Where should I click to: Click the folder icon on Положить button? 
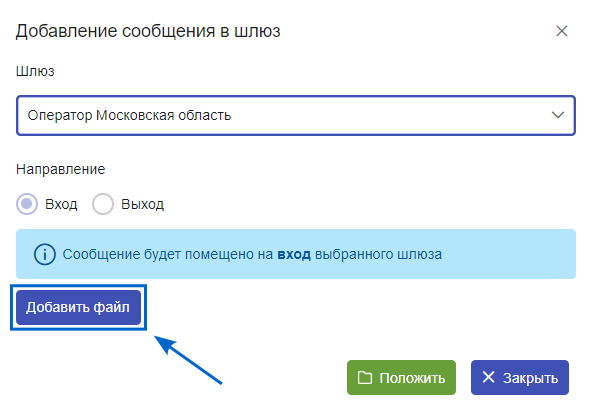pos(365,378)
